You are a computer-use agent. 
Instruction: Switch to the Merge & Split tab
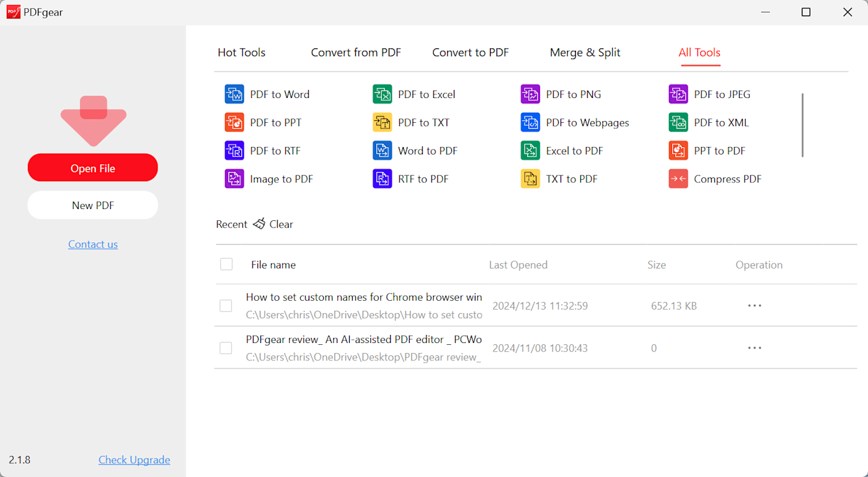585,53
